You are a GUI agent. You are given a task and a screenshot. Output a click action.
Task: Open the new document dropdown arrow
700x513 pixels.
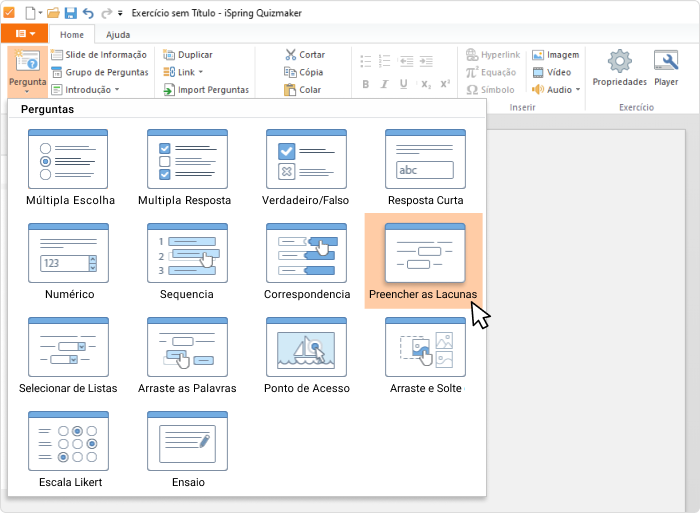tap(40, 13)
